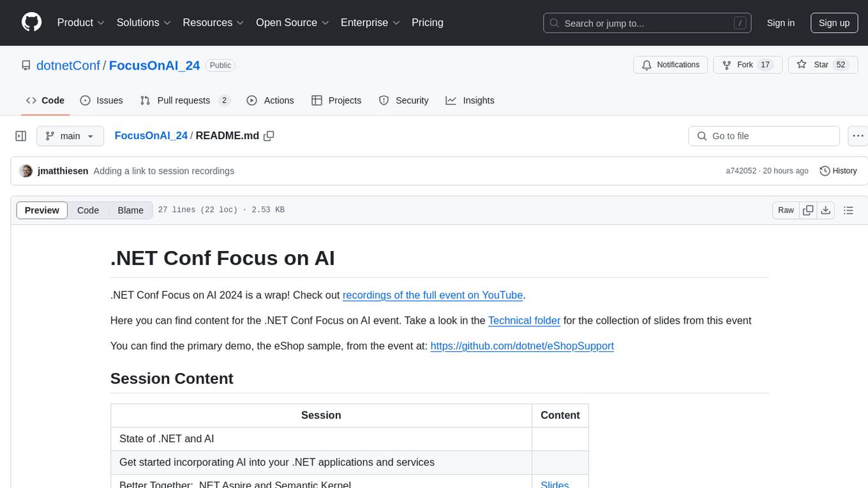Image resolution: width=868 pixels, height=488 pixels.
Task: Copy the README.md file path
Action: (269, 136)
